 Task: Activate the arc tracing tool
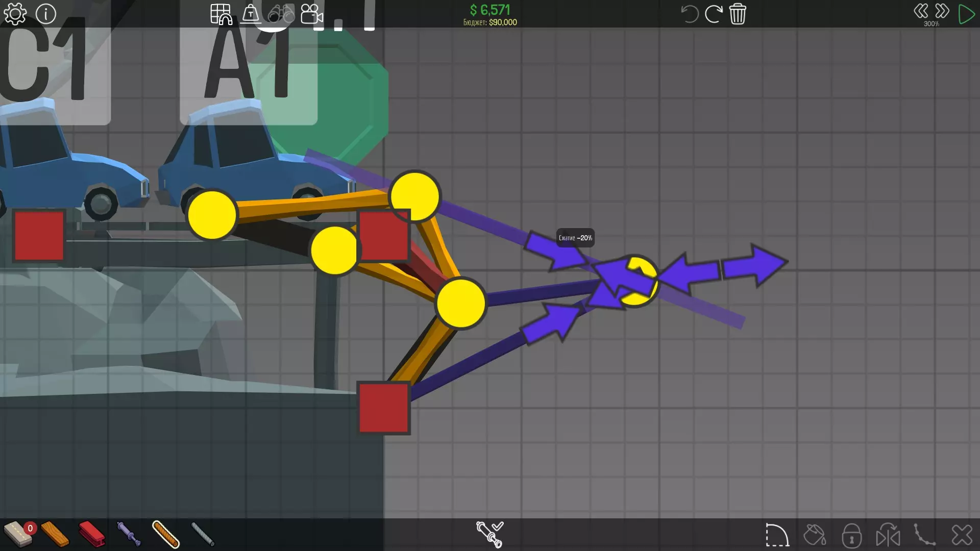777,535
